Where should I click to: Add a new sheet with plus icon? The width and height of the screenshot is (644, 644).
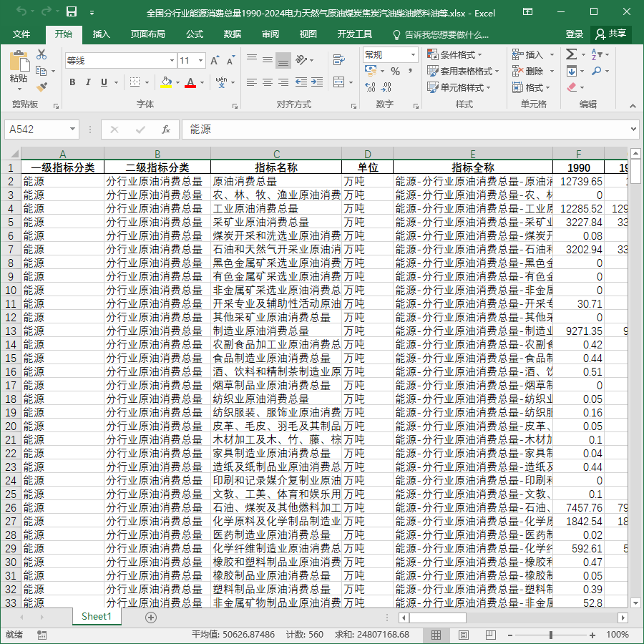(x=151, y=618)
